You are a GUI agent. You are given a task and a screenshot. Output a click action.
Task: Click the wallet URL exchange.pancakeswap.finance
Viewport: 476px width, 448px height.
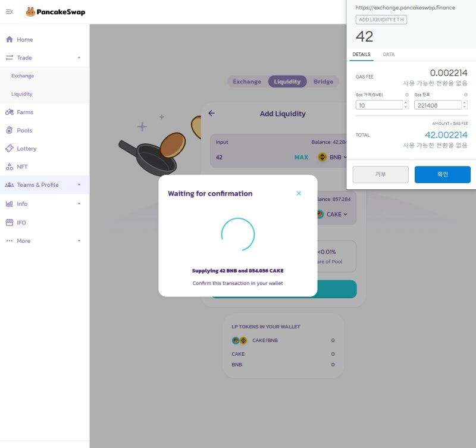pos(405,8)
